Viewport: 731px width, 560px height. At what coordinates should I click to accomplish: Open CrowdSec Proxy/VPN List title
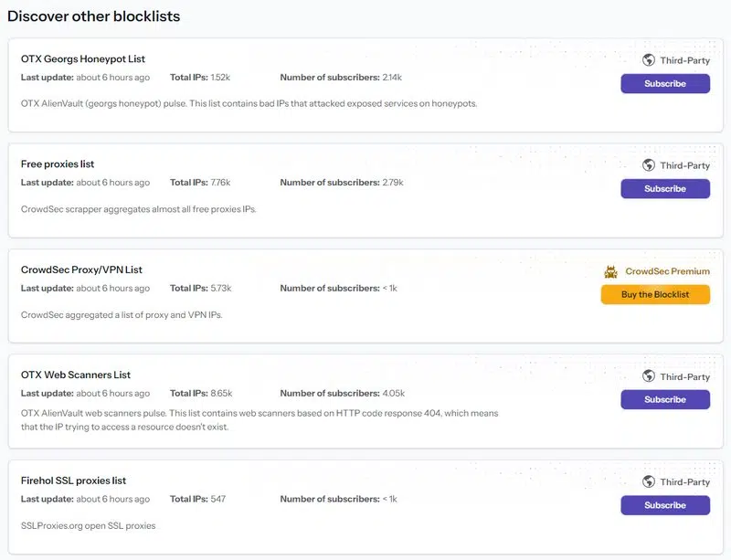pos(81,269)
